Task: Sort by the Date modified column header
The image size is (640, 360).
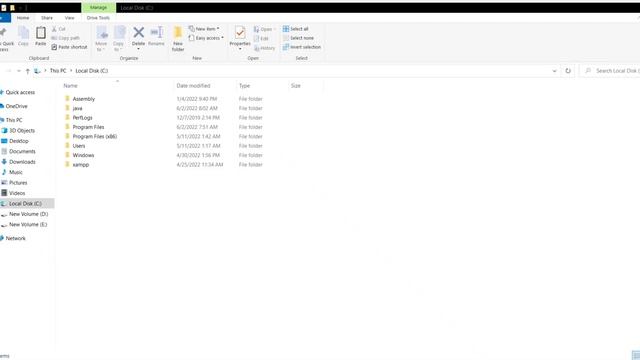Action: [193, 86]
